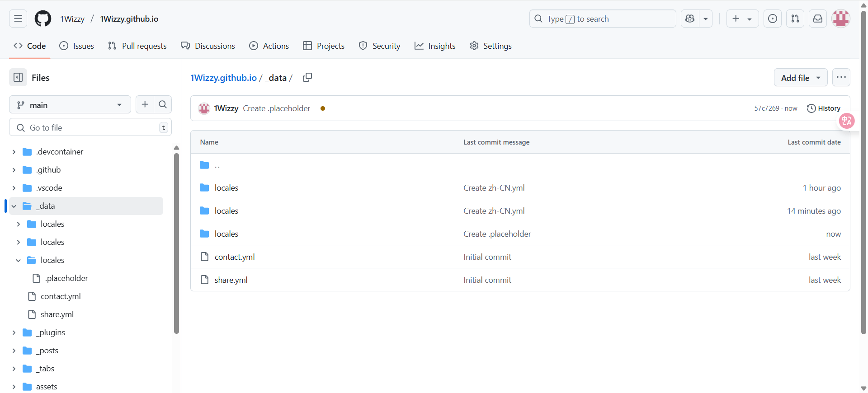Copy the path with the copy icon
This screenshot has height=393, width=868.
pos(307,77)
